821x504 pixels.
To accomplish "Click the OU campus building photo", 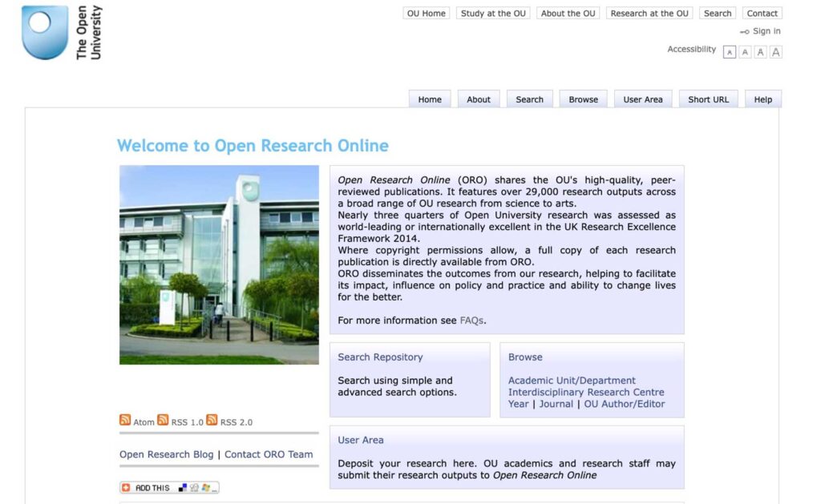I will coord(219,264).
